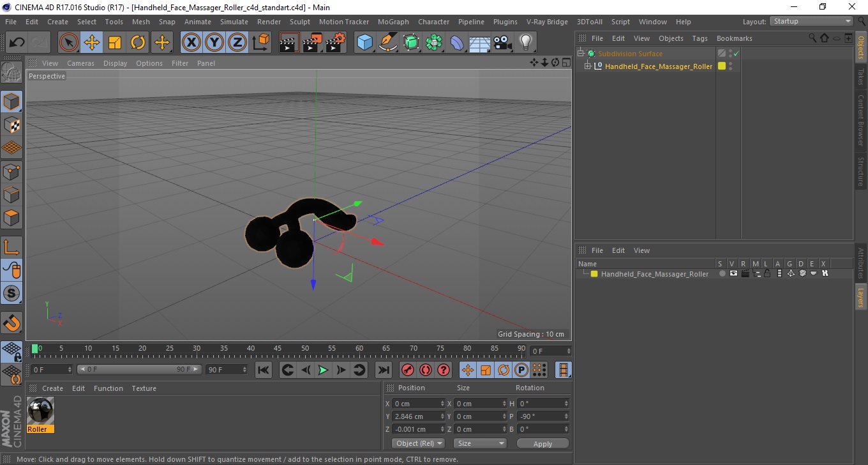Expand the Handheld_Face_Massager_Roller object tree
The width and height of the screenshot is (868, 465).
(x=588, y=66)
